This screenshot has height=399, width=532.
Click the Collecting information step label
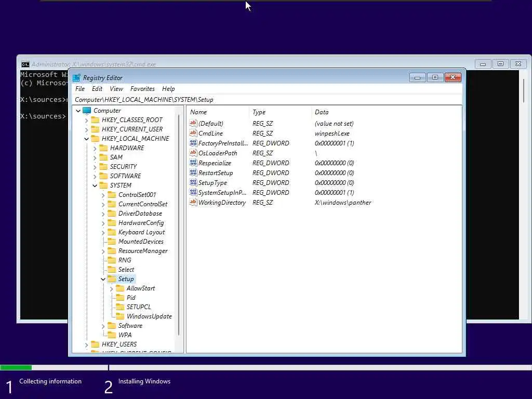coord(50,381)
